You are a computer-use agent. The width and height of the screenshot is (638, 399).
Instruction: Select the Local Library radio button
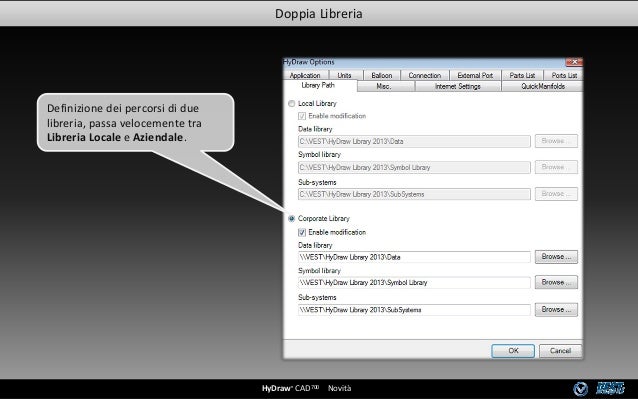[291, 104]
